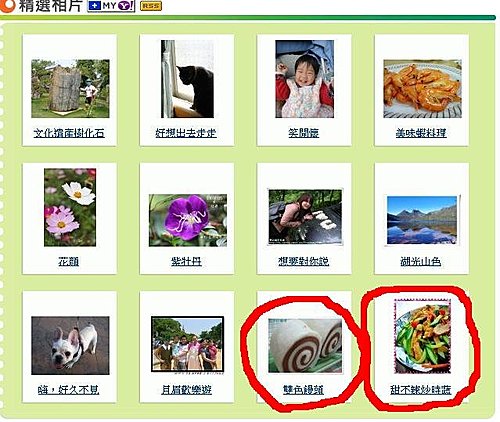Open the black cat by window thumbnail

coord(187,79)
